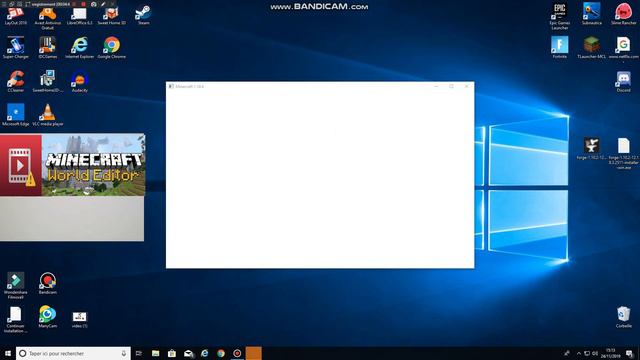Screen dimensions: 640x360
Task: Select the Wondershare Filmora desktop icon
Action: pos(16,286)
